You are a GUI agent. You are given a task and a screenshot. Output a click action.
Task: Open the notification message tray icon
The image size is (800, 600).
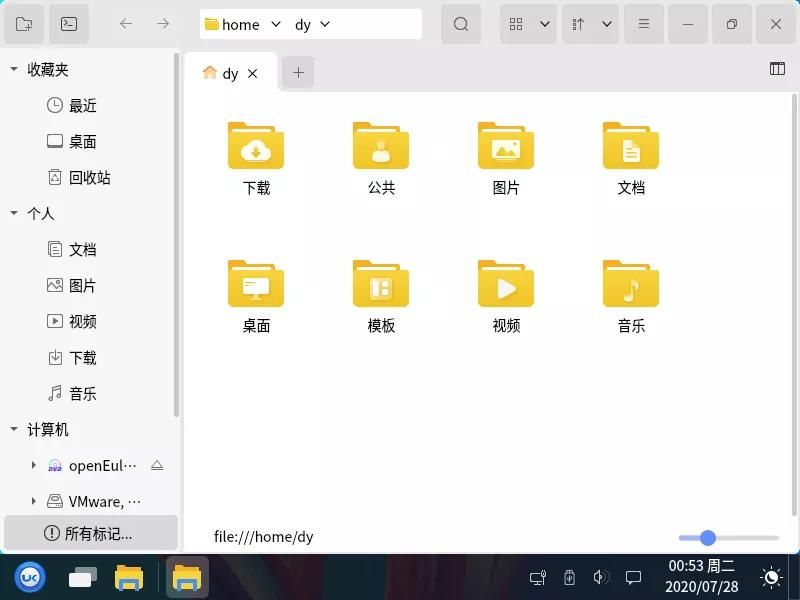pos(633,578)
